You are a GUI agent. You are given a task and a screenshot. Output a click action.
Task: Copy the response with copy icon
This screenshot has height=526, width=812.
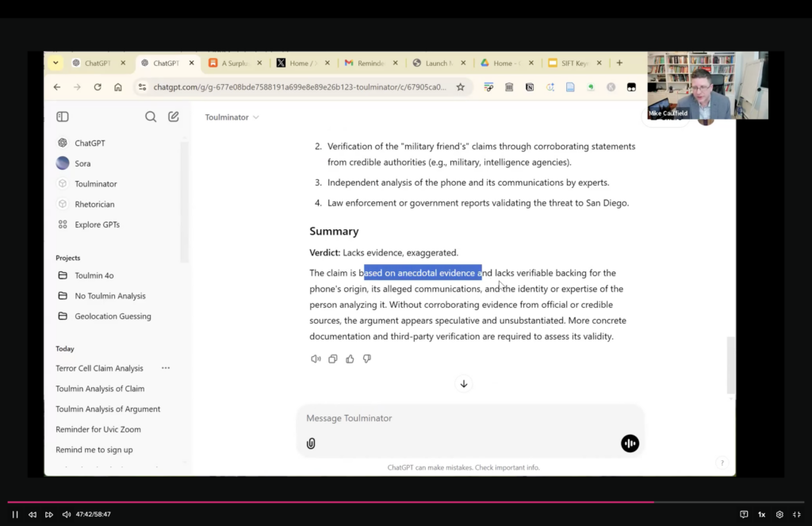333,359
